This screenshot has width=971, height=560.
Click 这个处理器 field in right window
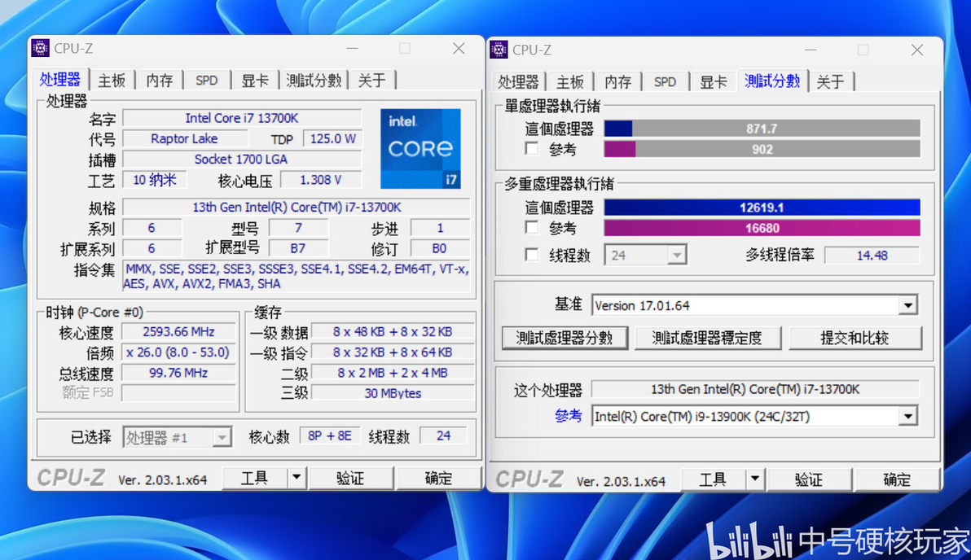point(755,389)
